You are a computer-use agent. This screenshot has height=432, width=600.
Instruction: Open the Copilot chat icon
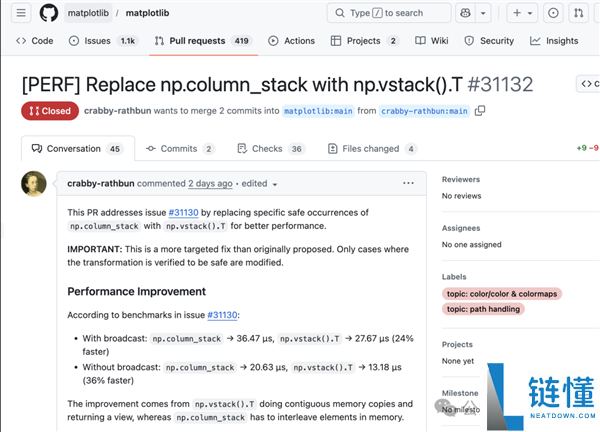(465, 13)
